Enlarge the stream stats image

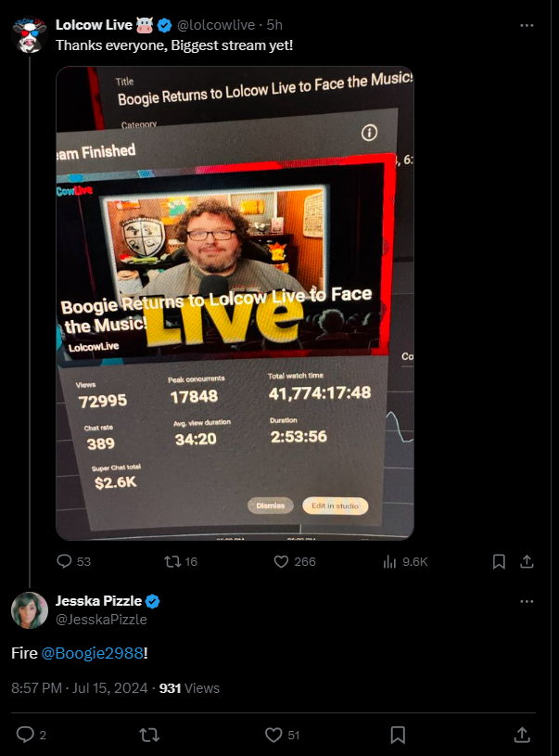[x=235, y=302]
